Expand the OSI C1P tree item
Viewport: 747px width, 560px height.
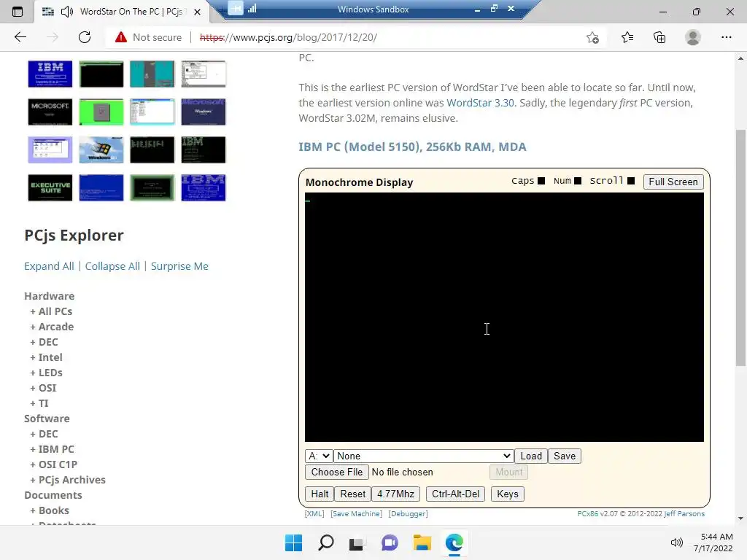pyautogui.click(x=53, y=464)
